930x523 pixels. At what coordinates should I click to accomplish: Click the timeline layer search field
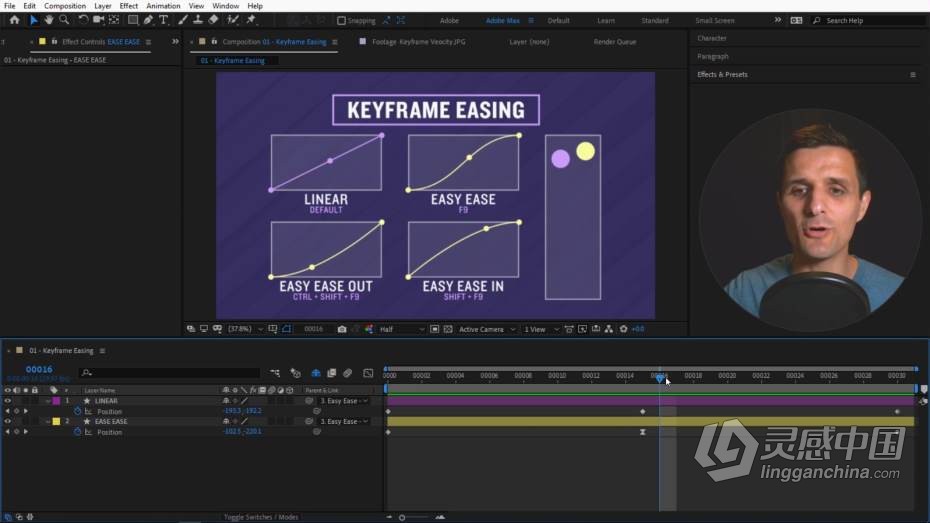pos(170,373)
